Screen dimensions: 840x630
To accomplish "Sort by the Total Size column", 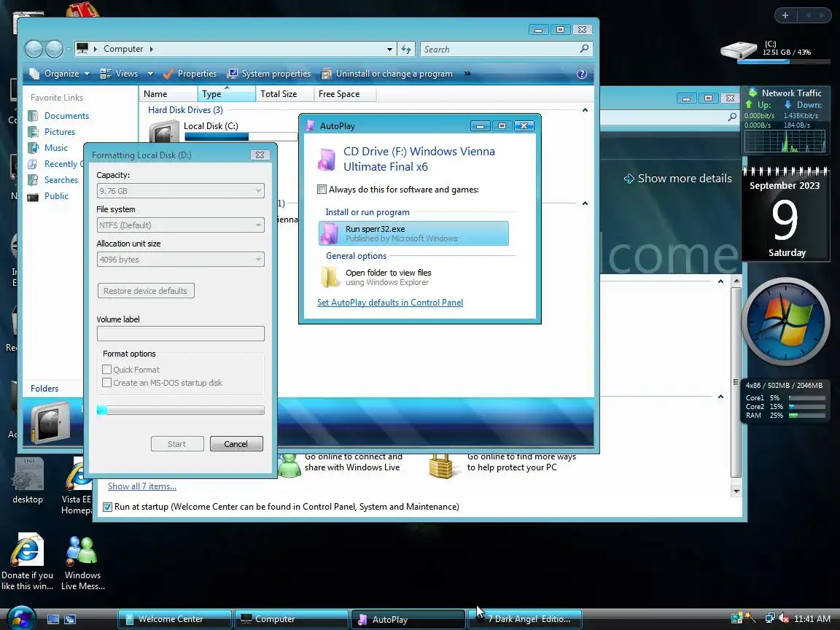I will [x=284, y=94].
